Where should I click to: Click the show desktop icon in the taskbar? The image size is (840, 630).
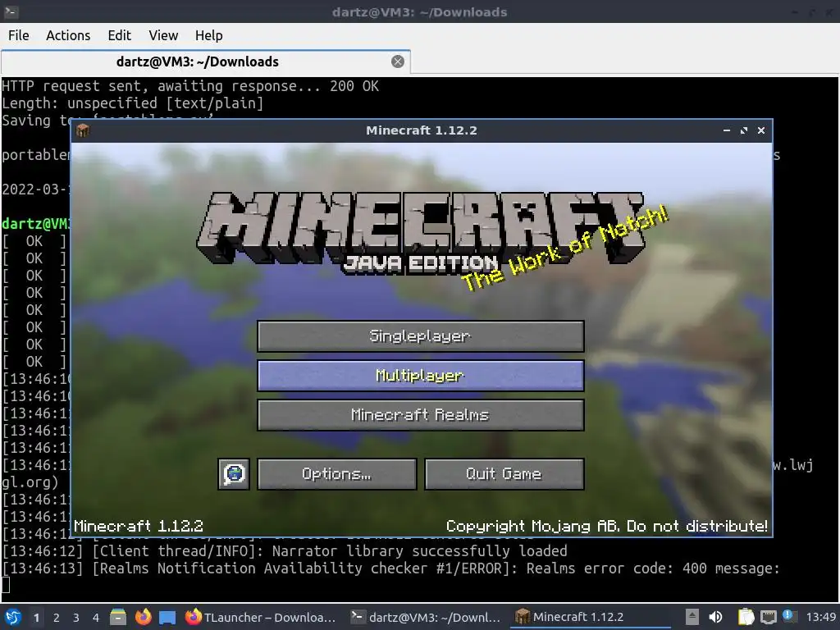coord(167,617)
